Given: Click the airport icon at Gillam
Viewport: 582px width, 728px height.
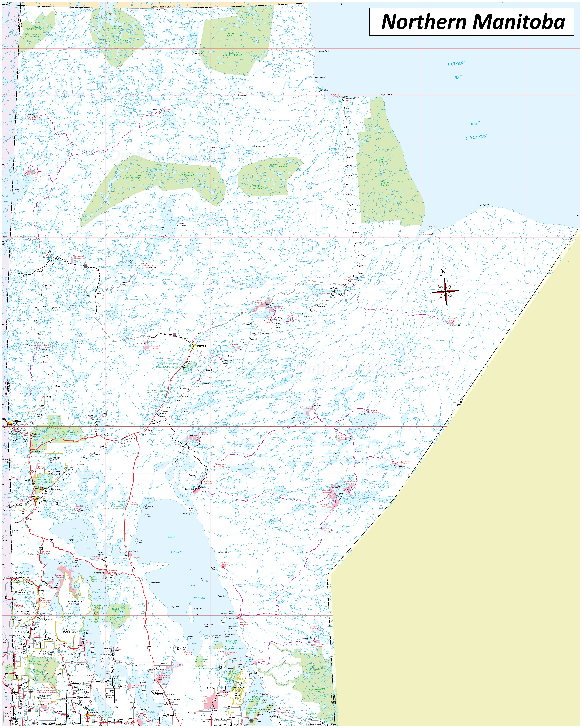Looking at the screenshot, I should (334, 297).
